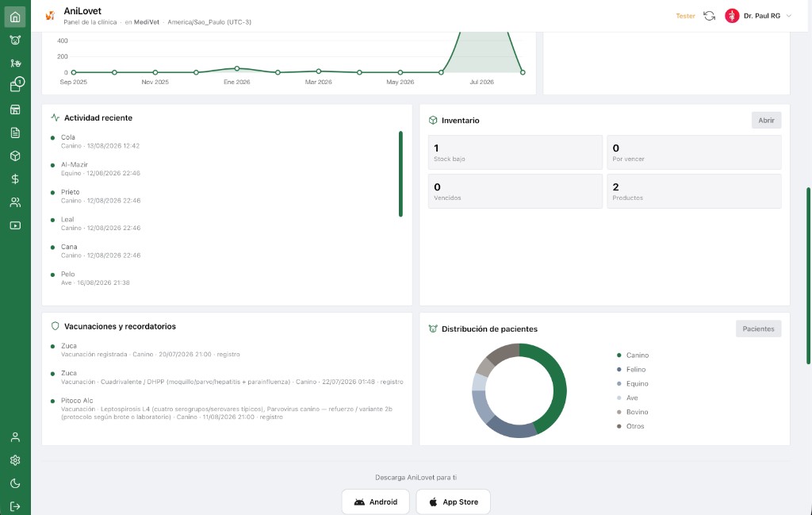Select the Cana recent activity entry
This screenshot has width=812, height=515.
tap(223, 251)
